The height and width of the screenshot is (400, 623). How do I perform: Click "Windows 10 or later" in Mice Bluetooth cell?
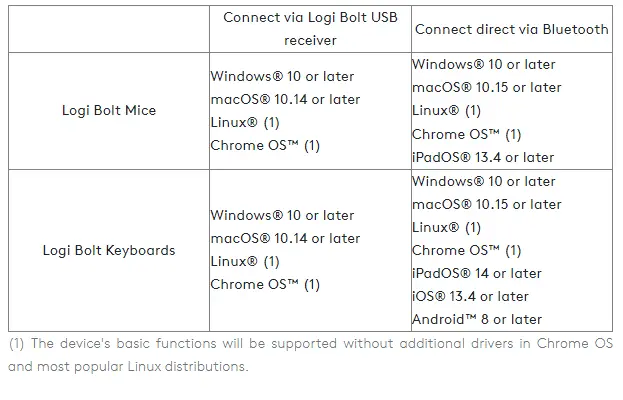click(484, 64)
